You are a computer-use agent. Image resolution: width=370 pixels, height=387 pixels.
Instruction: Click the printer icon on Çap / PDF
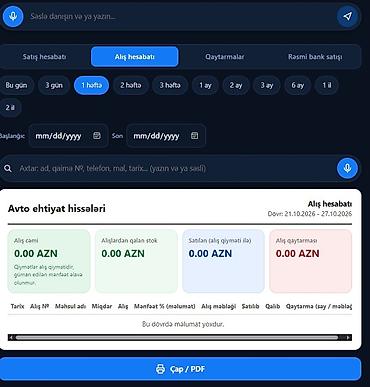(161, 369)
